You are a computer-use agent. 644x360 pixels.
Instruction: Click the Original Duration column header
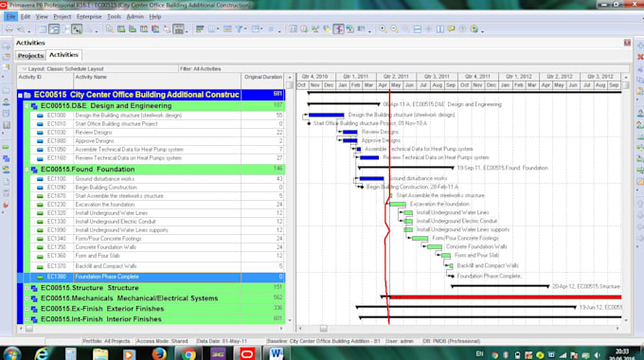(263, 81)
